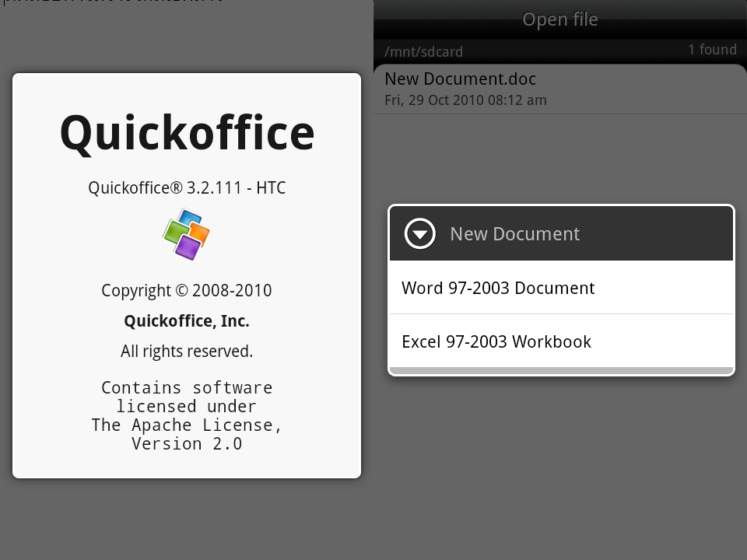
Task: Click the 1 found result count
Action: tap(711, 50)
